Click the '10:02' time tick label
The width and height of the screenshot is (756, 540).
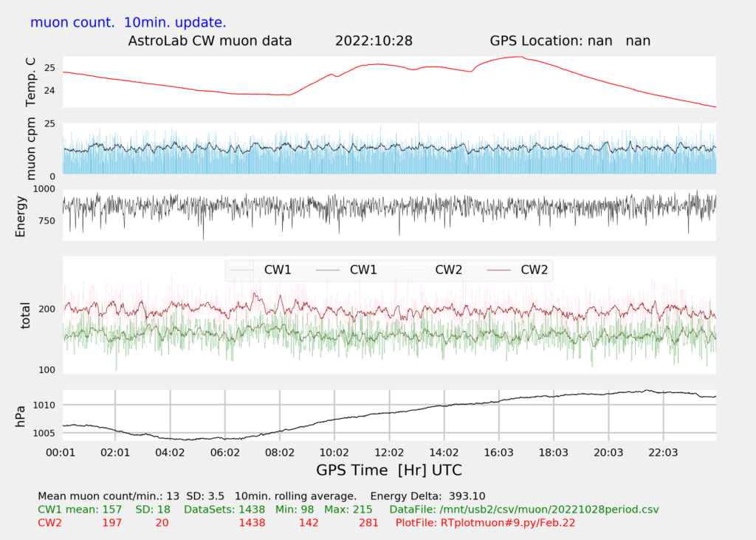[334, 453]
